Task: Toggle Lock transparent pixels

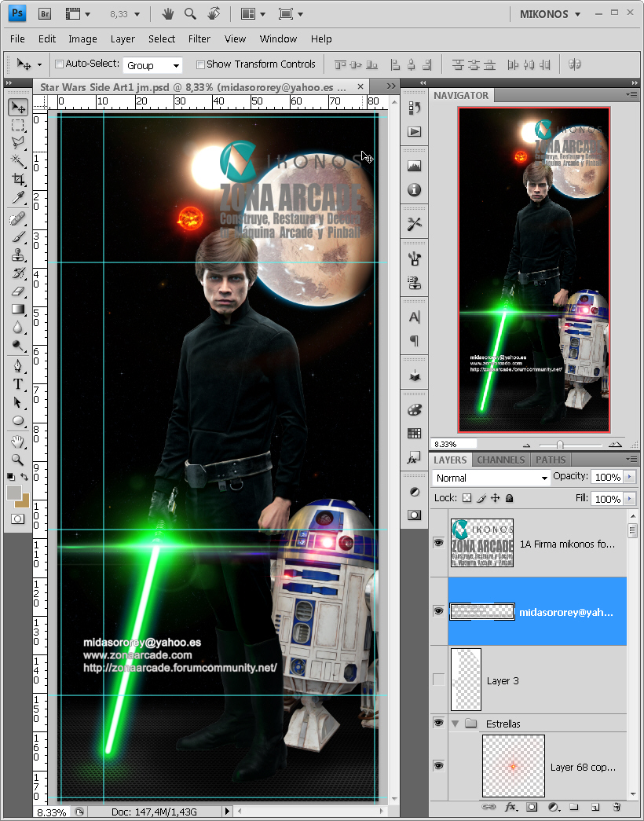Action: [x=467, y=498]
